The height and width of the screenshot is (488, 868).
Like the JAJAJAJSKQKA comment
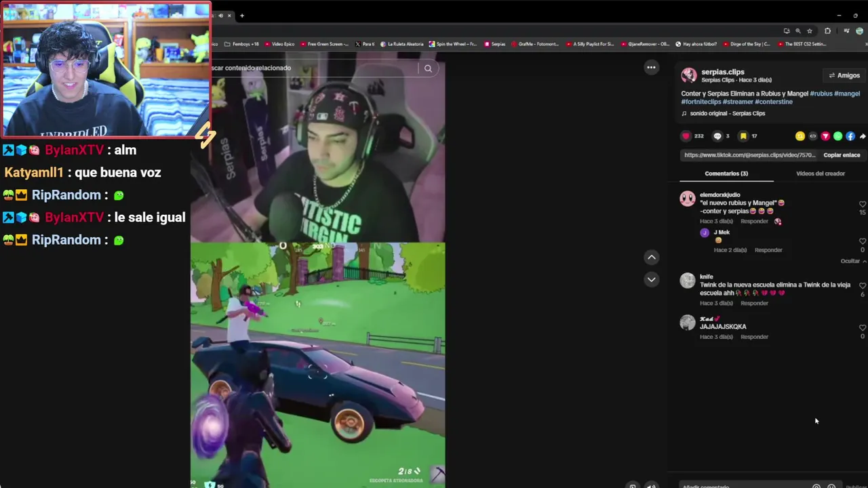pyautogui.click(x=863, y=328)
